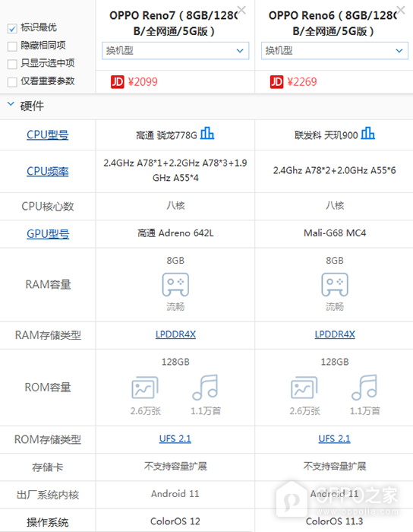
Task: Click Reno7 CPU frequency 2.4GHz A78*1 text
Action: pyautogui.click(x=175, y=170)
